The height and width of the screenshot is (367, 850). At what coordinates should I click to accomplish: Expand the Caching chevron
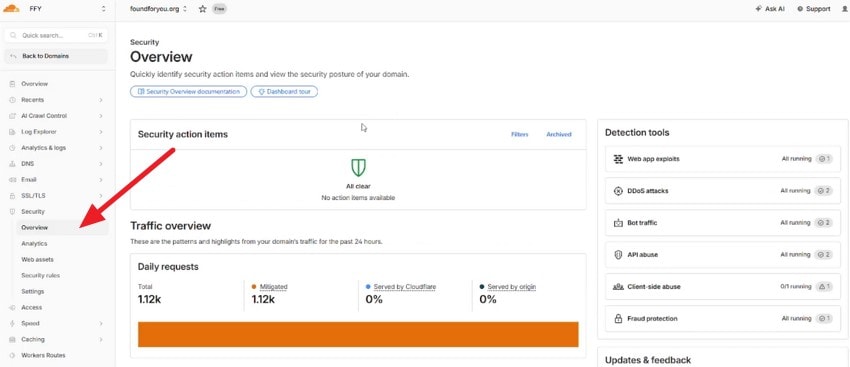pyautogui.click(x=101, y=339)
